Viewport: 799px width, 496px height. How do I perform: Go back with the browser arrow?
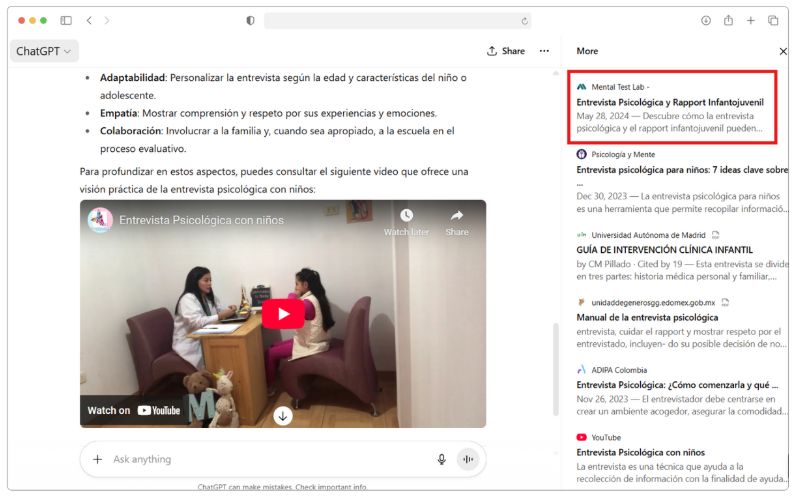[x=89, y=20]
